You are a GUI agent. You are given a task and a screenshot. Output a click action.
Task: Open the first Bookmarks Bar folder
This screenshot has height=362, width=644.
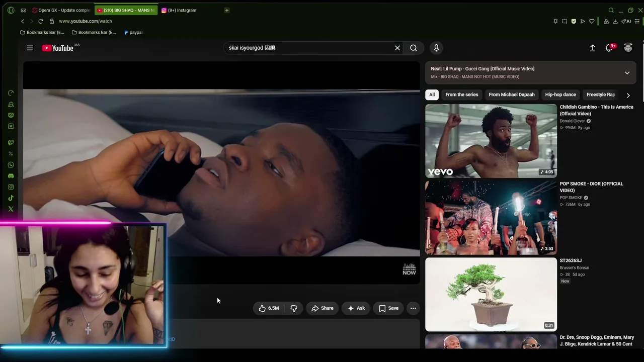click(42, 32)
